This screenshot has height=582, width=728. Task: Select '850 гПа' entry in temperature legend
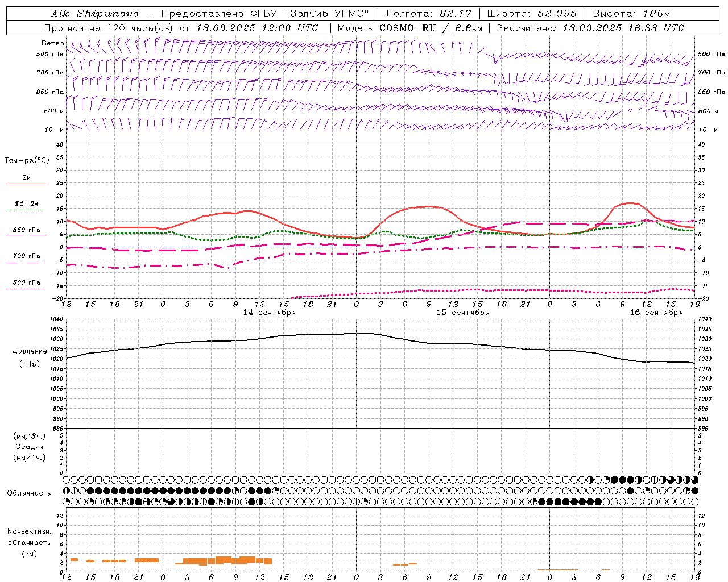tap(27, 230)
